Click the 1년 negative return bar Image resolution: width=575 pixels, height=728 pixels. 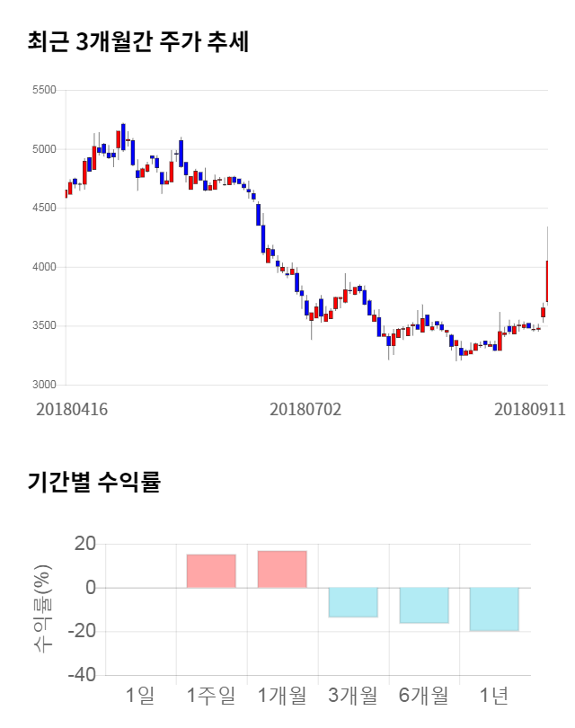pyautogui.click(x=494, y=608)
